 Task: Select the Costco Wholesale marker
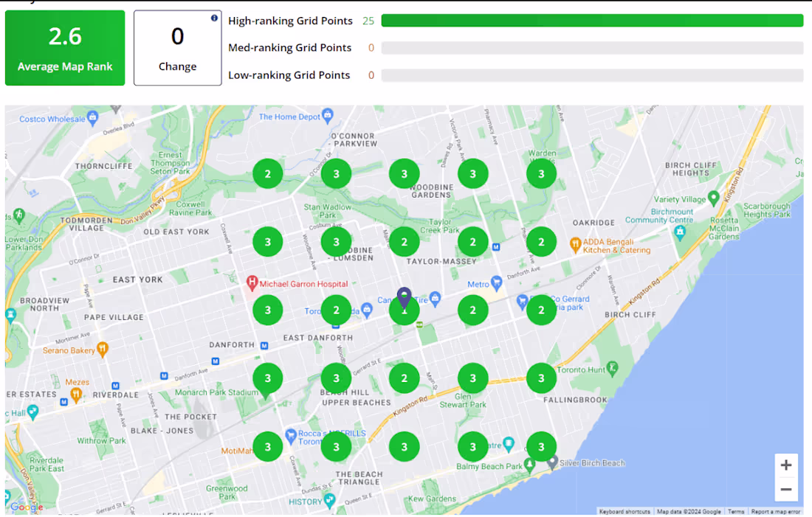click(x=93, y=118)
